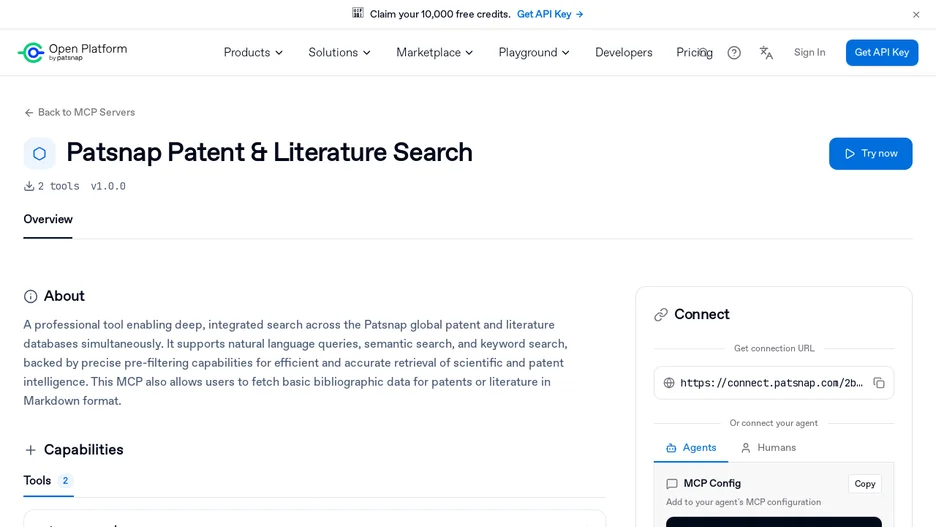The height and width of the screenshot is (527, 936).
Task: Copy the MCP Config
Action: pos(864,483)
